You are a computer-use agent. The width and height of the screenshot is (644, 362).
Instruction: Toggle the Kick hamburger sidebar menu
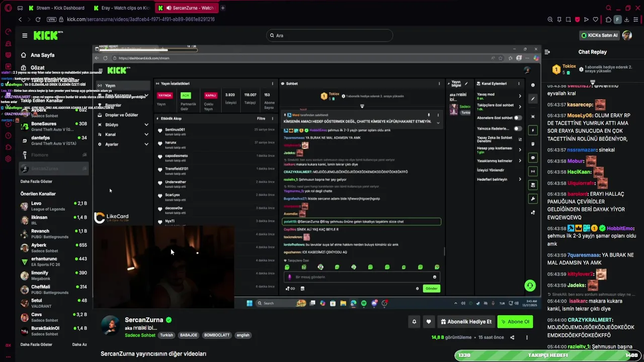pyautogui.click(x=25, y=36)
